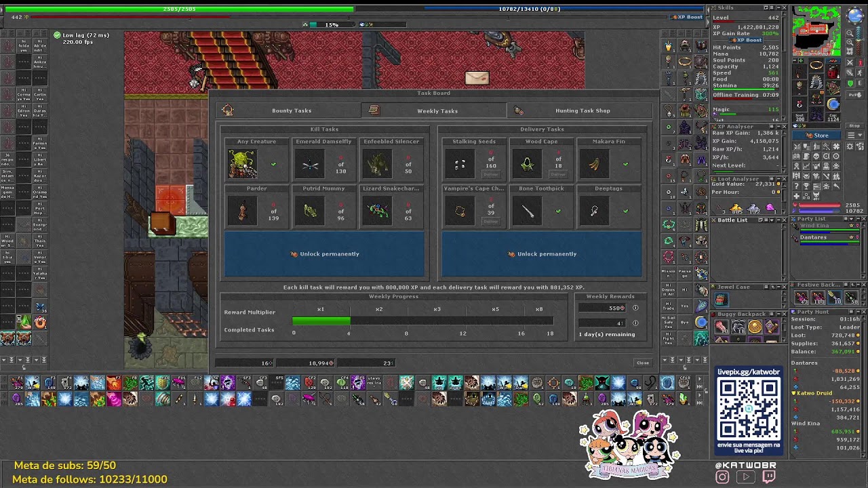The width and height of the screenshot is (868, 488).
Task: Click Unlock permanently under Delivery Tasks
Action: 542,254
